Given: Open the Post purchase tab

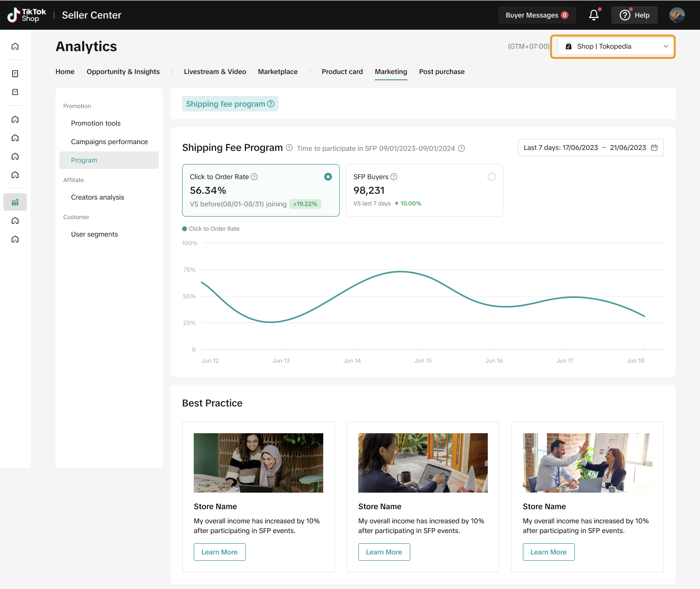Looking at the screenshot, I should pos(442,72).
